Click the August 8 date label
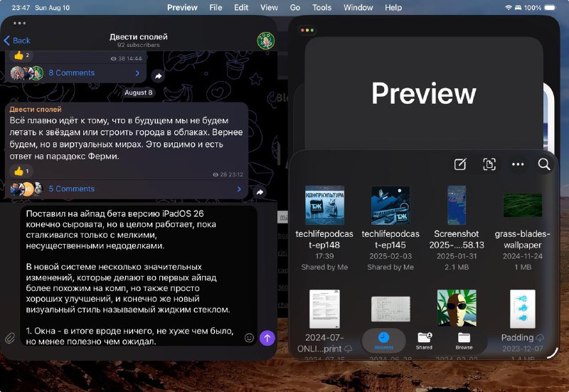Image resolution: width=569 pixels, height=392 pixels. [x=138, y=92]
